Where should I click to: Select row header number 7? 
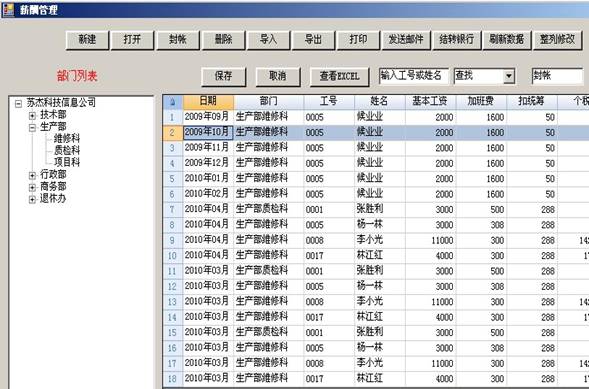click(173, 209)
